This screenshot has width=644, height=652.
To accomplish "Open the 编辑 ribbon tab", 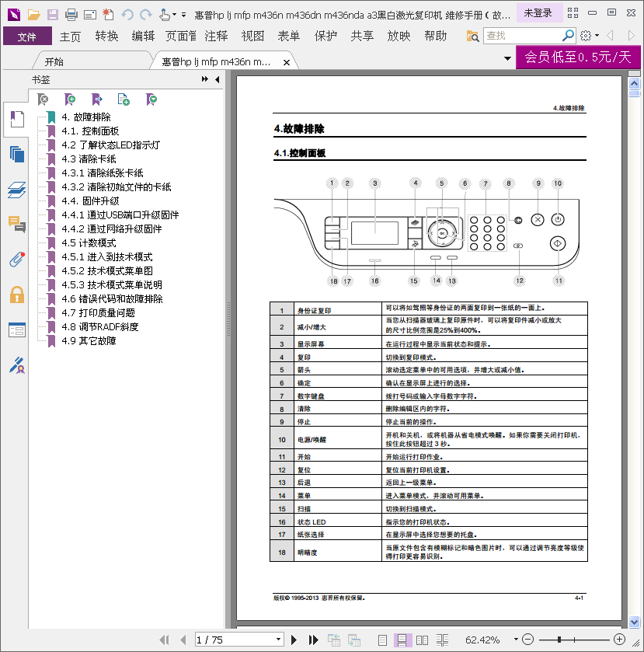I will click(x=143, y=37).
